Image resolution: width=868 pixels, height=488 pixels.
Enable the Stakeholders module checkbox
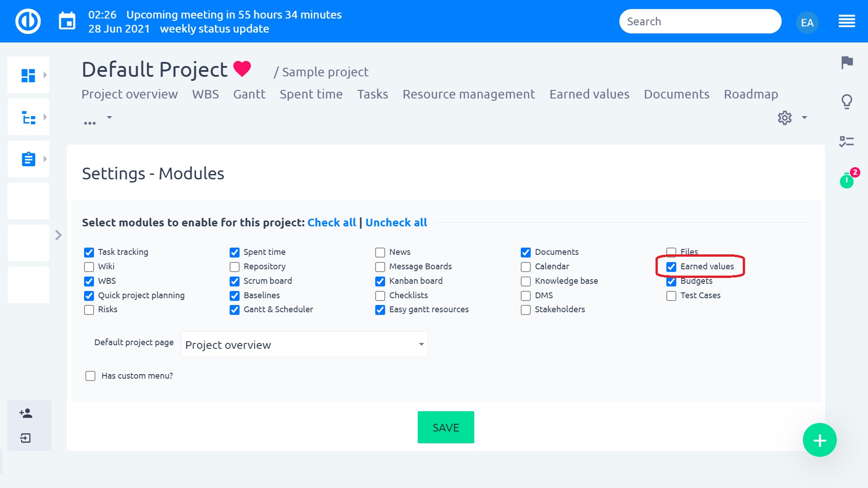click(526, 310)
